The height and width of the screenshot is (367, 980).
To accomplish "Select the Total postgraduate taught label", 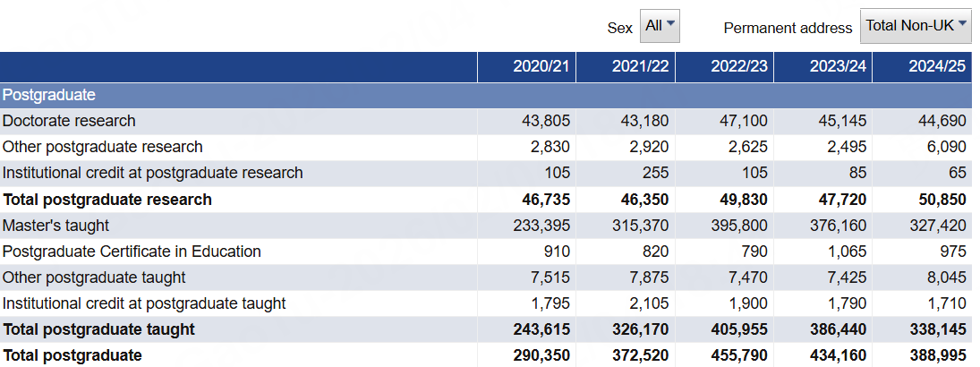I will coord(98,329).
